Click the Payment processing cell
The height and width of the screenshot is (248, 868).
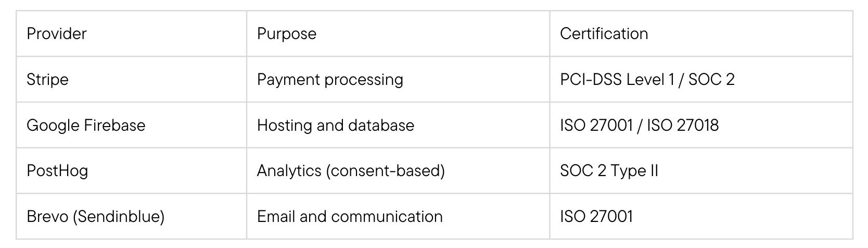click(x=330, y=80)
